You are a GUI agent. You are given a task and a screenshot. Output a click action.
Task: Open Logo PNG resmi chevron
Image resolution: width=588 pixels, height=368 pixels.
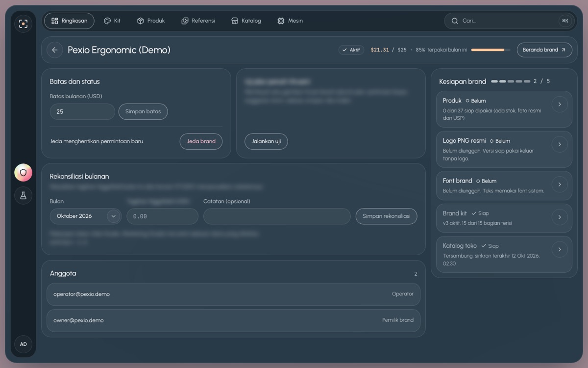[560, 144]
